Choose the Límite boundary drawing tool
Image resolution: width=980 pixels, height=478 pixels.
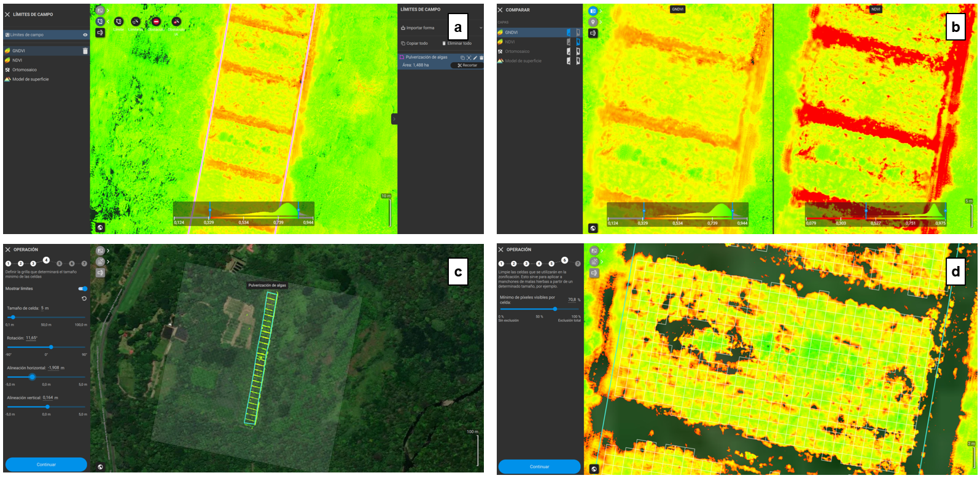coord(119,22)
